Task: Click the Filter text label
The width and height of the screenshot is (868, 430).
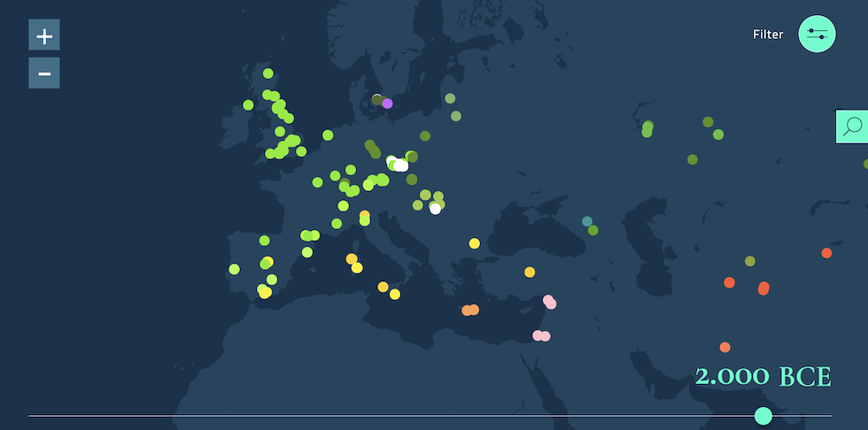Action: pos(768,35)
